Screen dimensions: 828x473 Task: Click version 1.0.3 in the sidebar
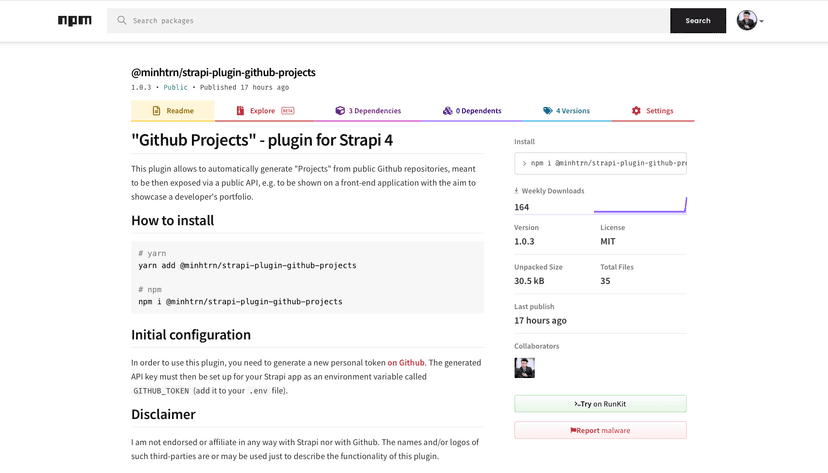524,241
